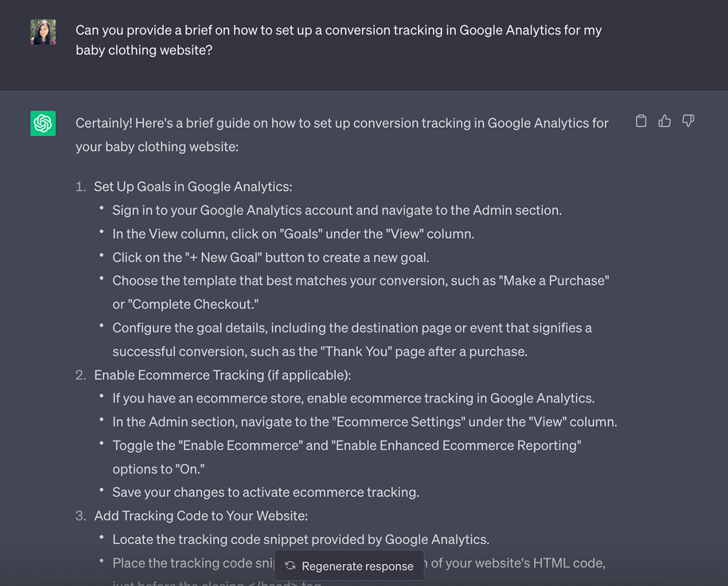
Task: Click the "Locate the tracking code snippet" bullet
Action: 300,539
